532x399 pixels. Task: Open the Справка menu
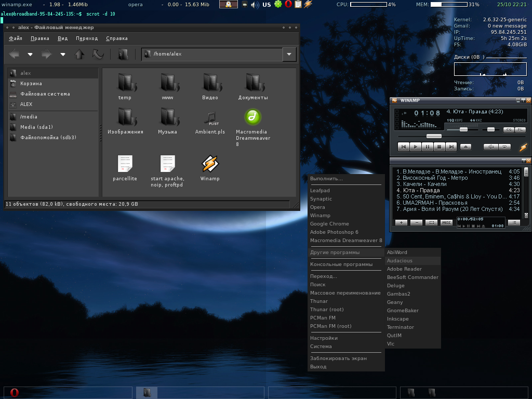117,38
